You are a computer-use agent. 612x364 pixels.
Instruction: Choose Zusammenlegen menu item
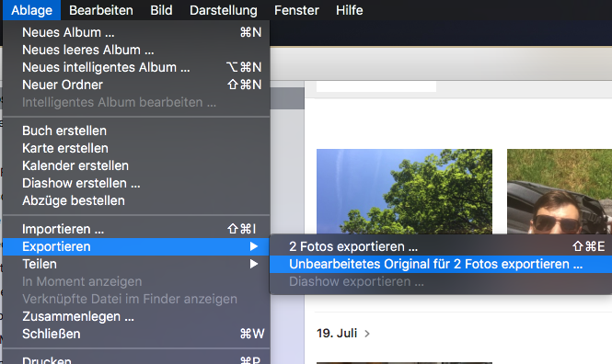tap(136, 316)
